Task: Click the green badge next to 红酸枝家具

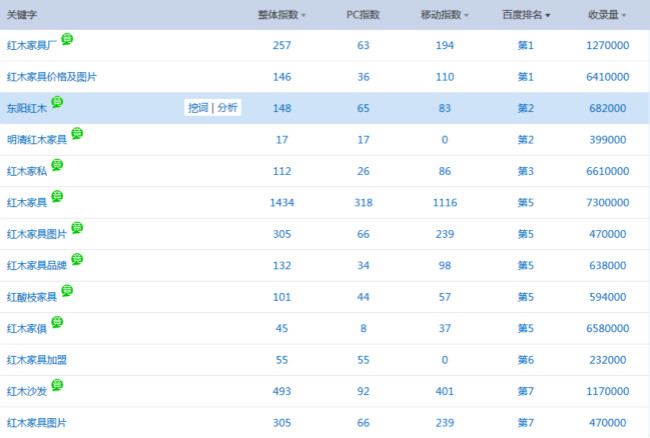Action: 67,290
